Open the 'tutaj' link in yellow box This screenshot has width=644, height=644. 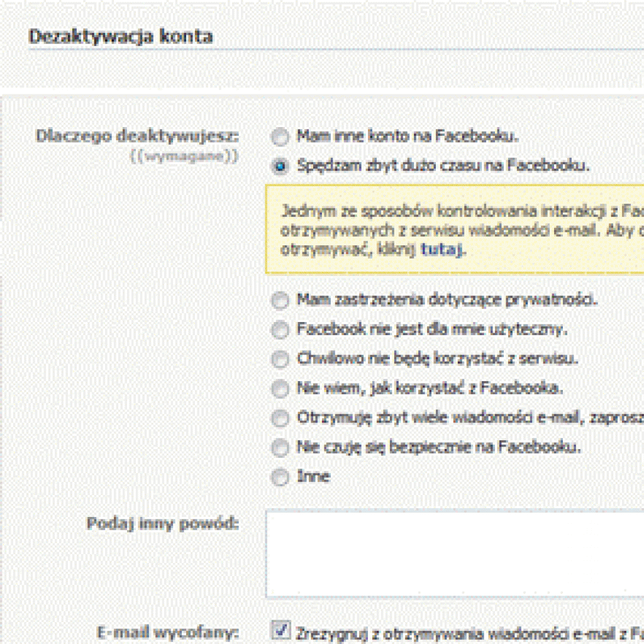pos(441,249)
